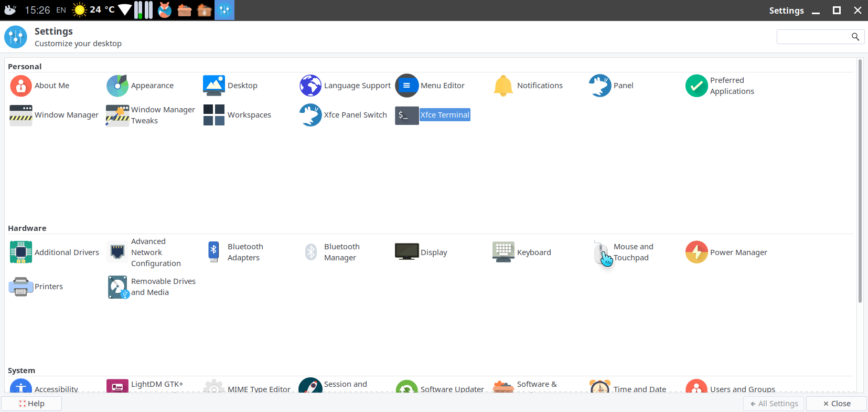Open the Appearance settings icon
Screen dimensions: 868x412
(117, 86)
